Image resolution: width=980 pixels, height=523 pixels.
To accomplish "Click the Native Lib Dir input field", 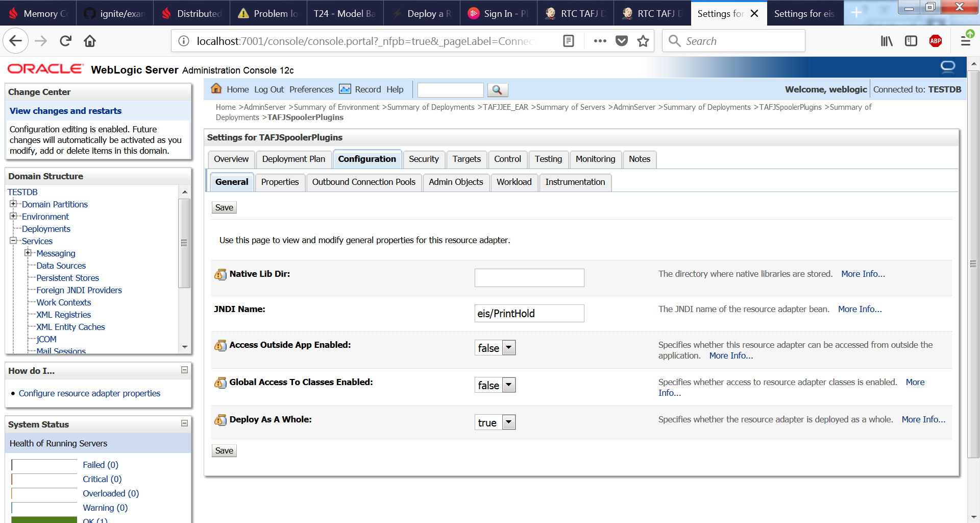I will (529, 278).
